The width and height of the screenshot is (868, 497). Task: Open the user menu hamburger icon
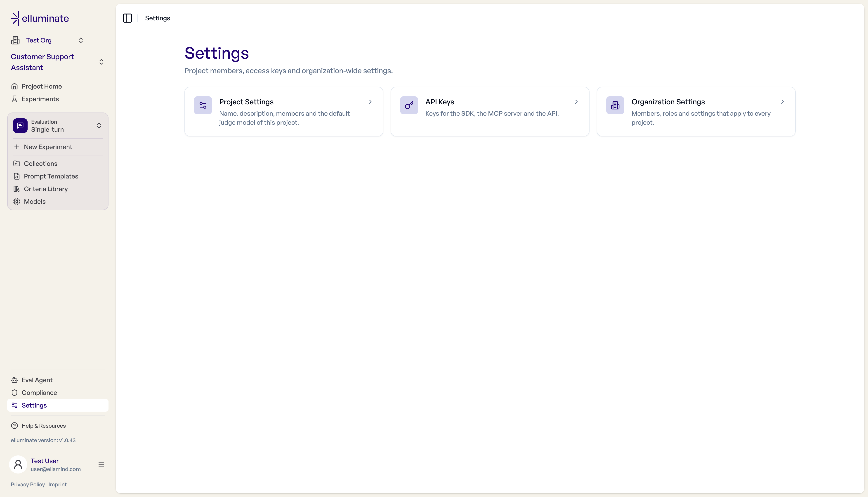tap(101, 464)
